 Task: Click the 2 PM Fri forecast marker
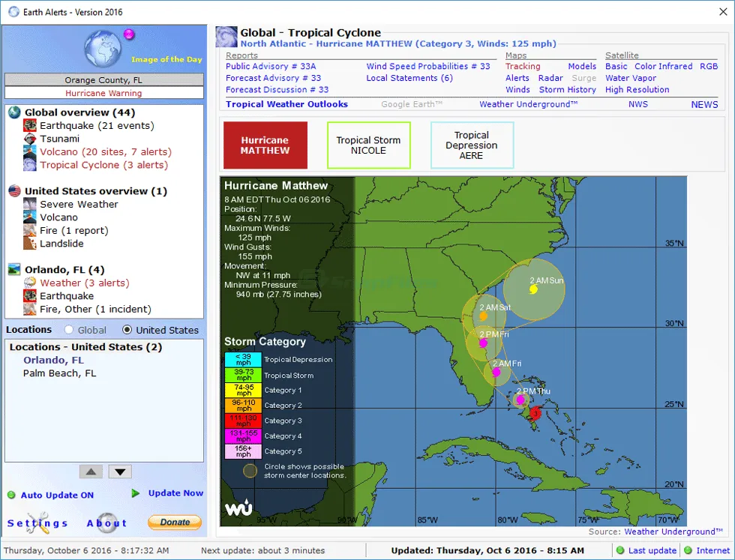(483, 343)
